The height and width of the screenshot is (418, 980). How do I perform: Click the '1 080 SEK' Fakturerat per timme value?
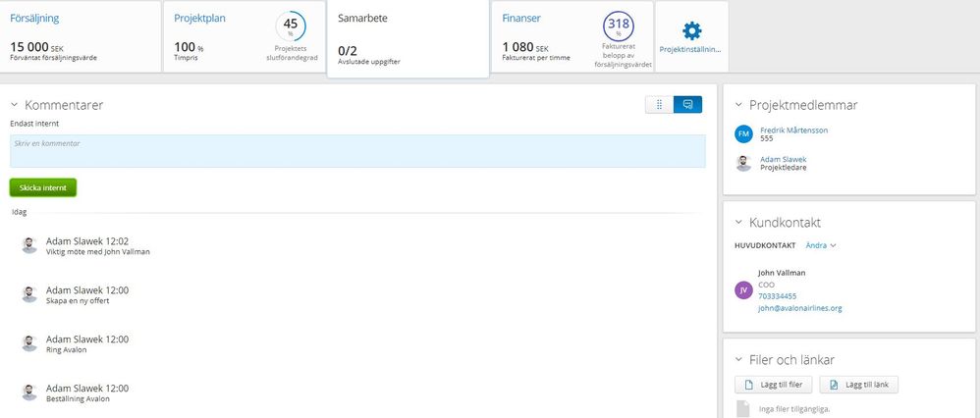(525, 47)
